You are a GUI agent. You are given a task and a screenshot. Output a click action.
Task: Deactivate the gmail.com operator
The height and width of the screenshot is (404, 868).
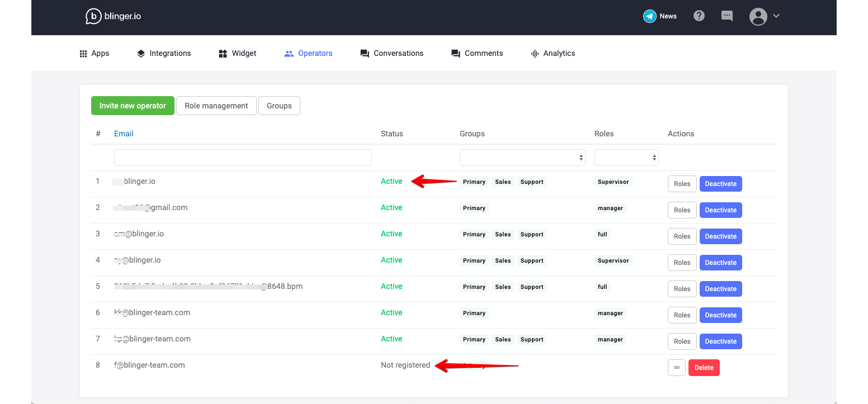pos(721,210)
